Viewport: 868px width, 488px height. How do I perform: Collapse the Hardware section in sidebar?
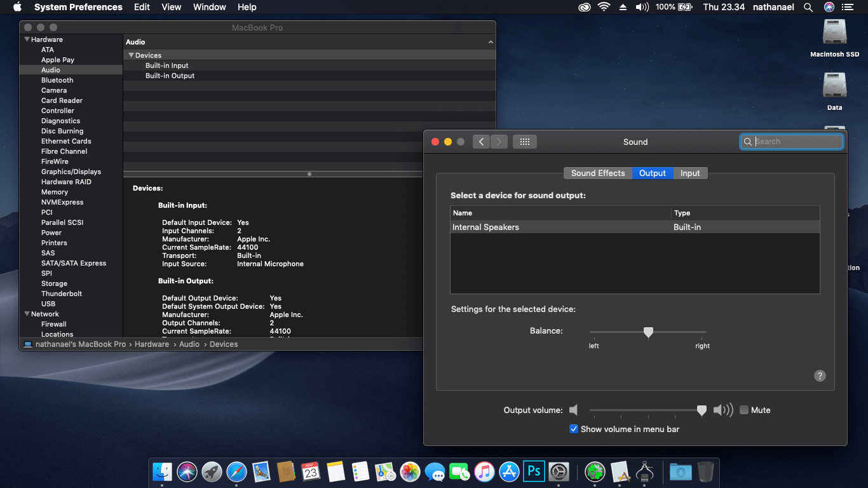(x=27, y=39)
